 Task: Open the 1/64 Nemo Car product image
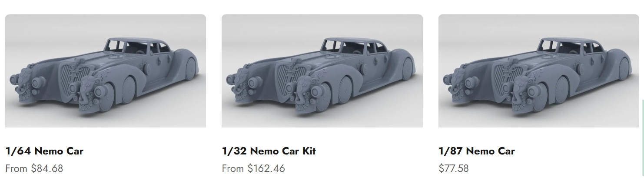coord(106,71)
